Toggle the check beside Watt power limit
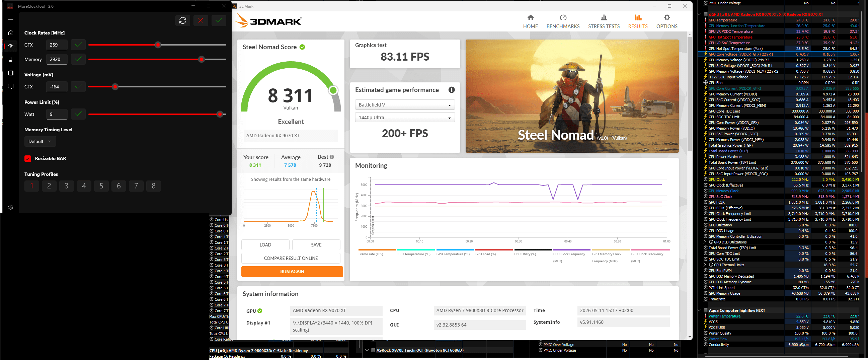868x360 pixels. [x=78, y=114]
